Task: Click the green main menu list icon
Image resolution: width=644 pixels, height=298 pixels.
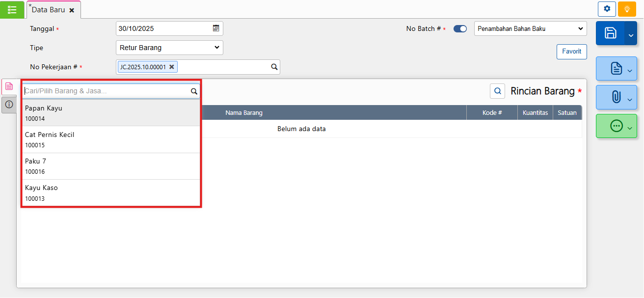Action: pos(12,9)
